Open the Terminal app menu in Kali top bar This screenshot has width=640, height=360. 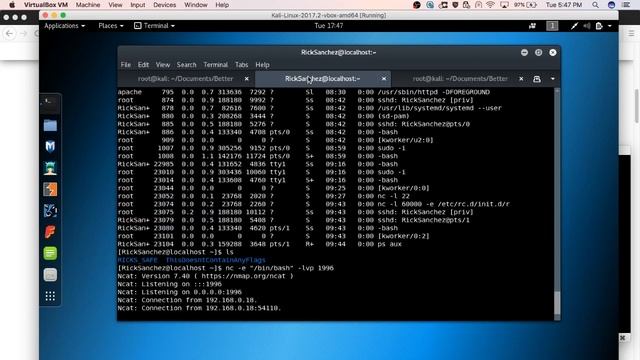coord(154,26)
